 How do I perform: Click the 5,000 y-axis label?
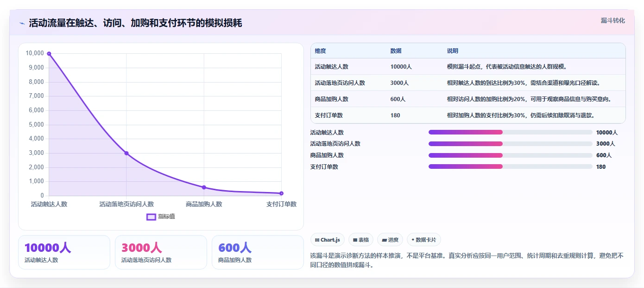click(36, 125)
